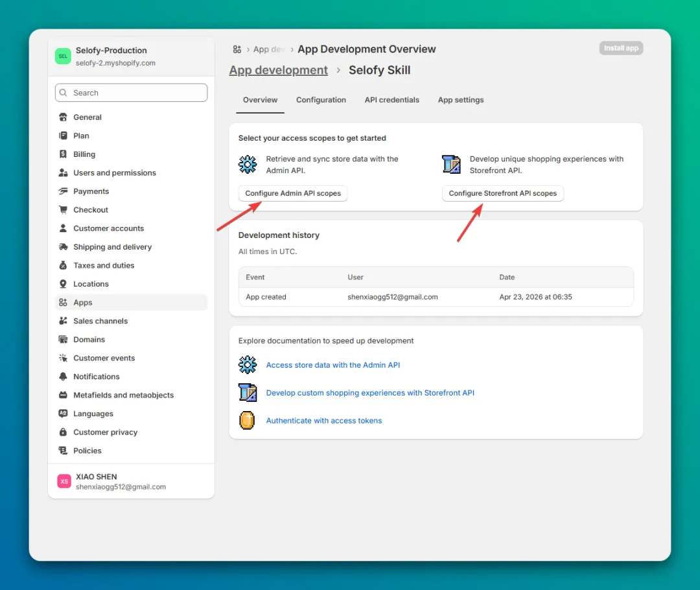Click the truncated App dev breadcrumb
The image size is (700, 590).
coord(269,49)
